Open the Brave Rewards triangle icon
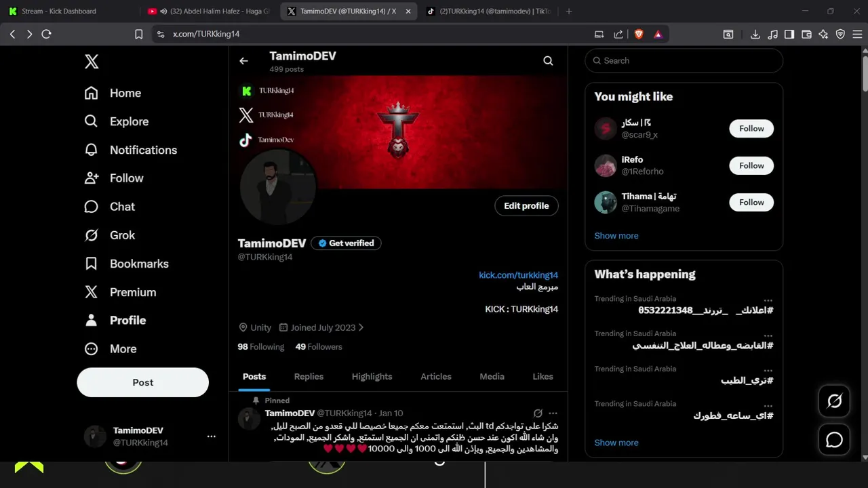 click(x=658, y=34)
